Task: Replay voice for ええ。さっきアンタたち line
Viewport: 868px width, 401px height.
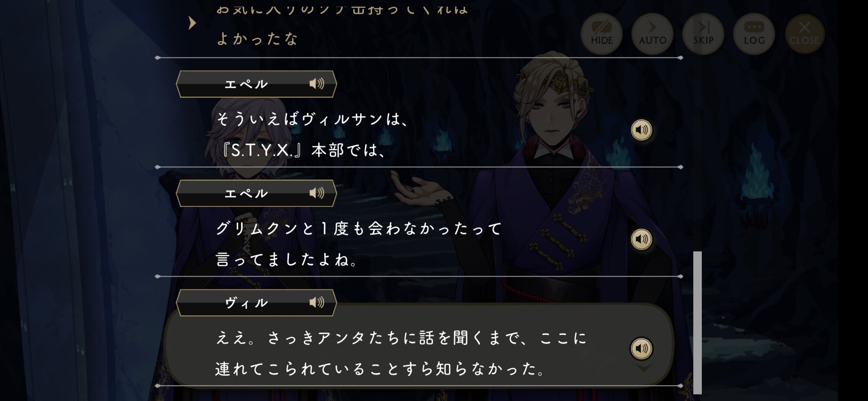Action: [641, 348]
